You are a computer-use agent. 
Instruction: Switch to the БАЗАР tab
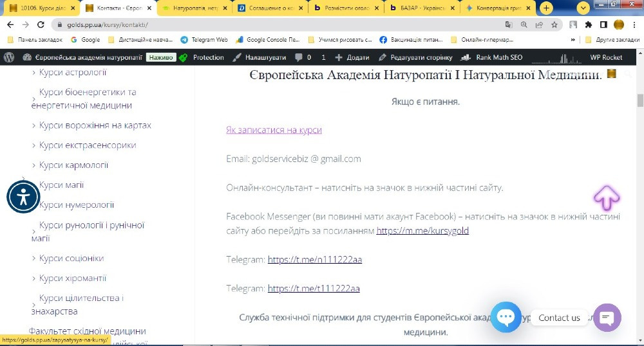pyautogui.click(x=423, y=8)
